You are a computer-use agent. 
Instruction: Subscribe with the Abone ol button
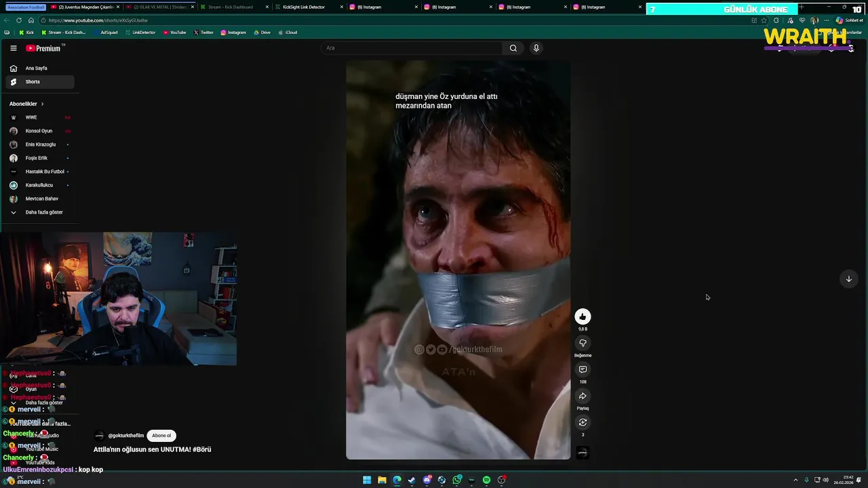pyautogui.click(x=161, y=436)
